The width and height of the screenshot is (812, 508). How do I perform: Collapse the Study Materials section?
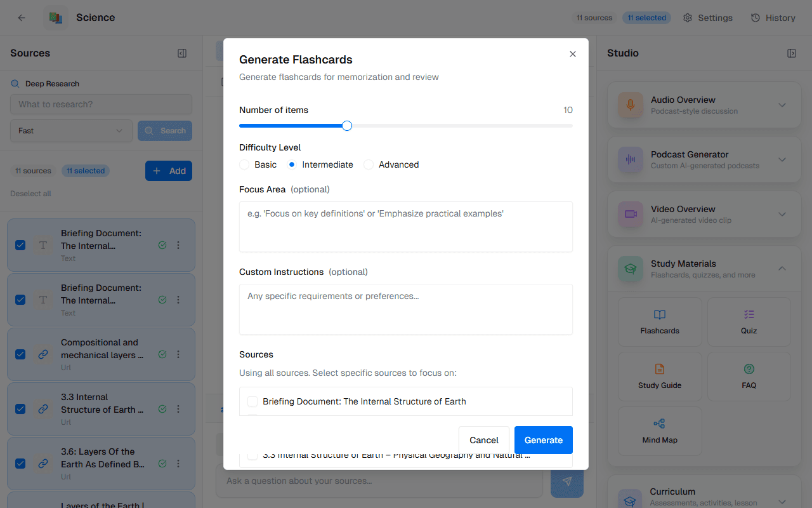[782, 269]
